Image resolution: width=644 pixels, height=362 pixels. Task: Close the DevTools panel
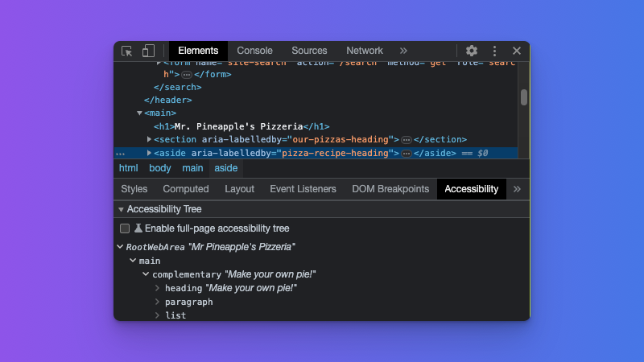coord(517,51)
